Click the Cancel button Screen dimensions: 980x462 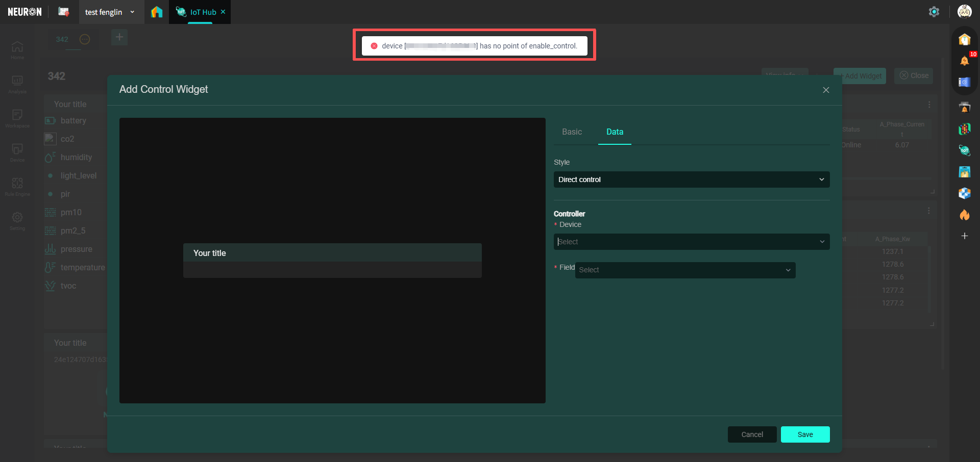752,434
